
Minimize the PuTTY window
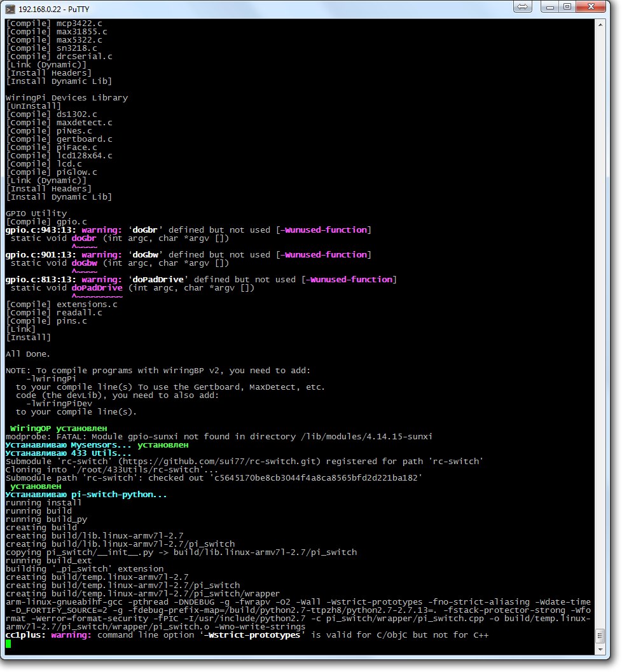(550, 6)
